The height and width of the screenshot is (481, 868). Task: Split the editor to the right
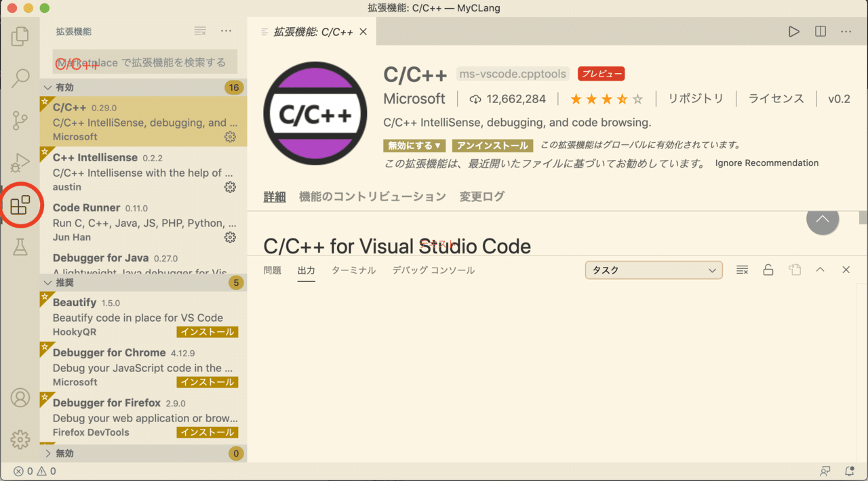(x=821, y=32)
